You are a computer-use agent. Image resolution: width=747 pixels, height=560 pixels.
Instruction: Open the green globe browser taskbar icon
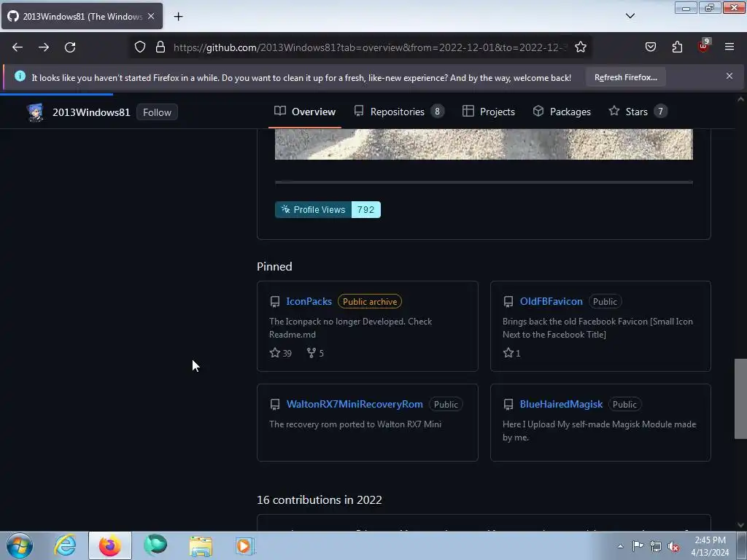[155, 545]
